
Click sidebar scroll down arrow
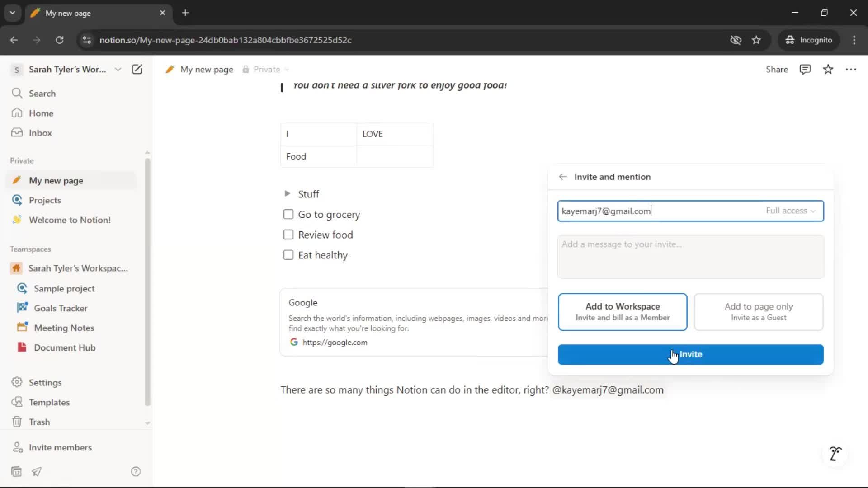tap(147, 423)
